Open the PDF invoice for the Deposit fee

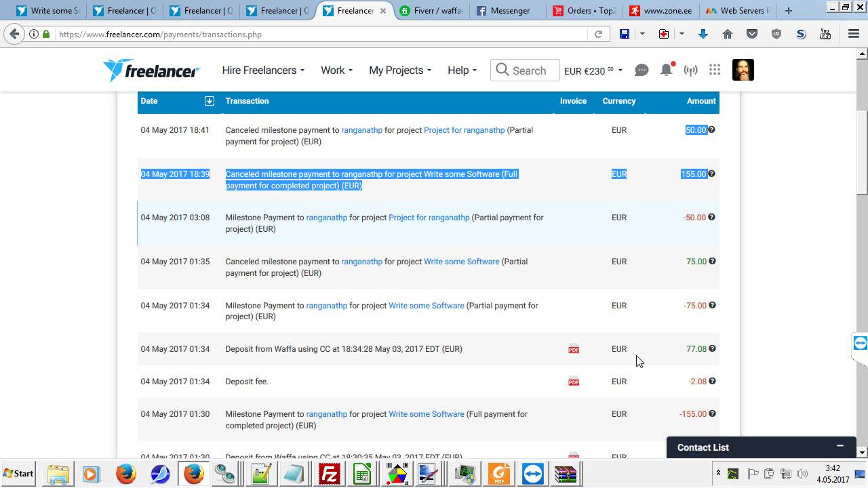tap(574, 382)
